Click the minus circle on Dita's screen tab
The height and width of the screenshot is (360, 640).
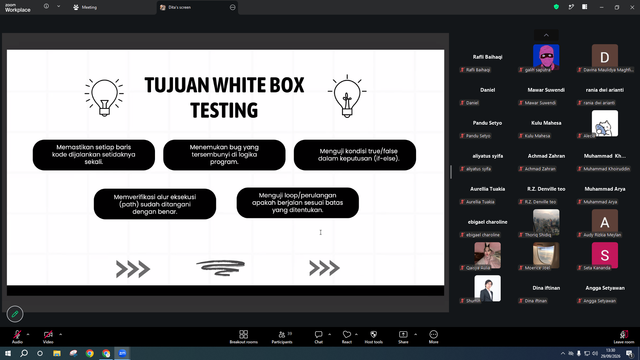[233, 7]
